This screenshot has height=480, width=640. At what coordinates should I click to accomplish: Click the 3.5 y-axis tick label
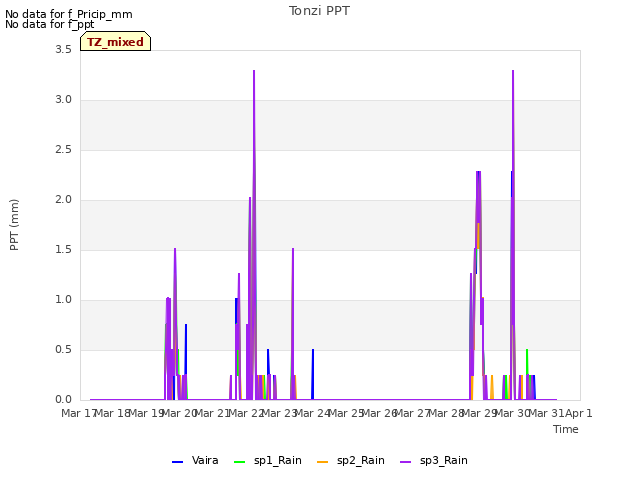[x=64, y=50]
